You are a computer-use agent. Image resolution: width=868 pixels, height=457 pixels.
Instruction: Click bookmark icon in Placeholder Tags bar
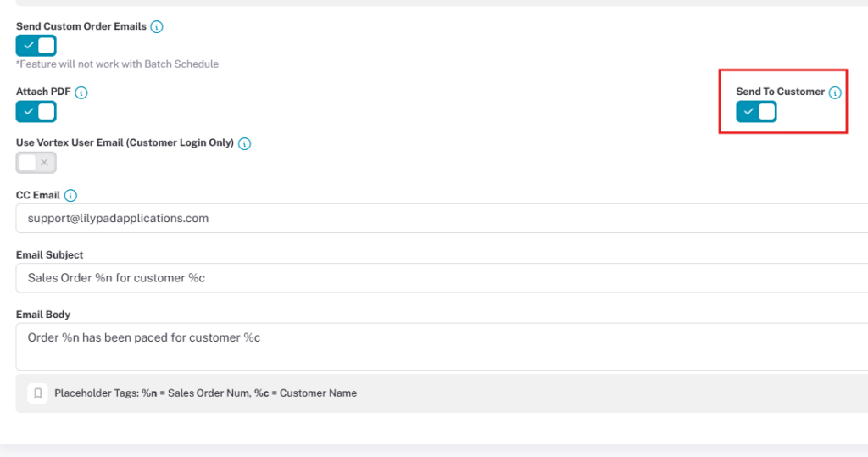point(37,393)
